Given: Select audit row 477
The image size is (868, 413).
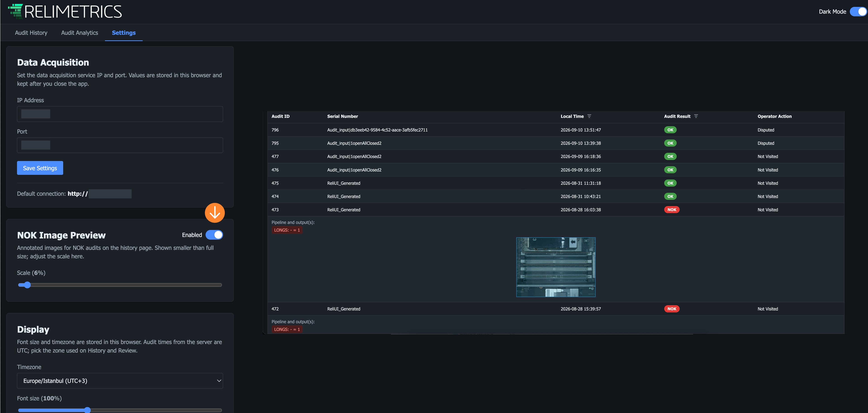Looking at the screenshot, I should click(556, 157).
